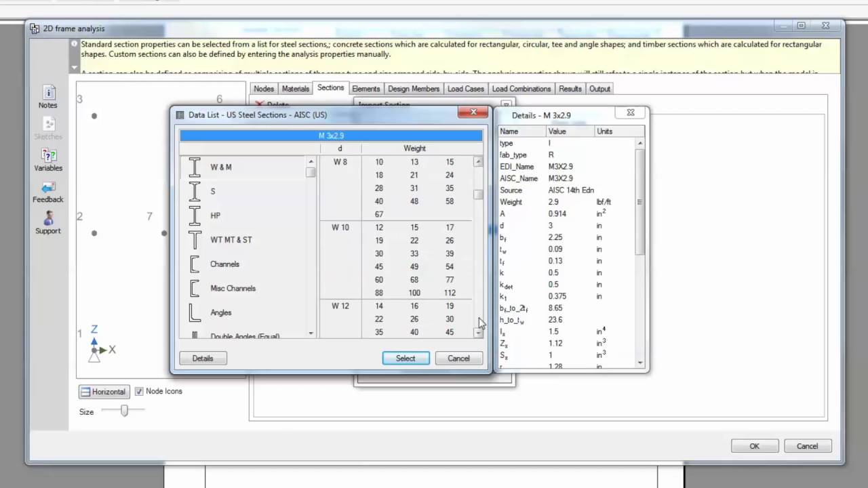Image resolution: width=868 pixels, height=488 pixels.
Task: Click the highlighted M 3x2.9 selection bar
Action: tap(331, 136)
